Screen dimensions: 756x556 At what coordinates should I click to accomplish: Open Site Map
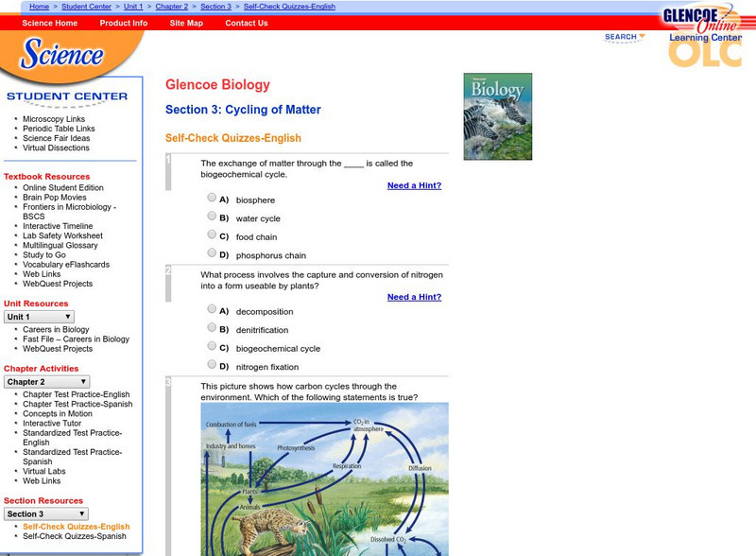tap(186, 23)
